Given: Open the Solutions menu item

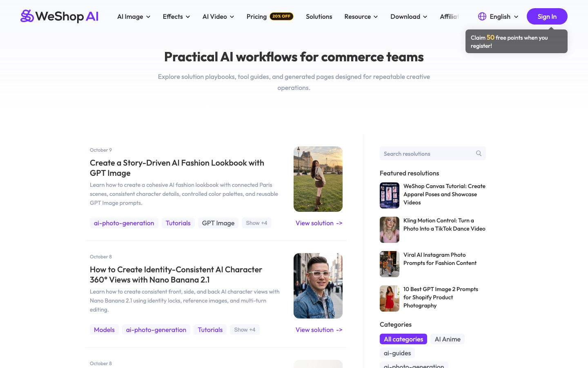Looking at the screenshot, I should point(319,16).
